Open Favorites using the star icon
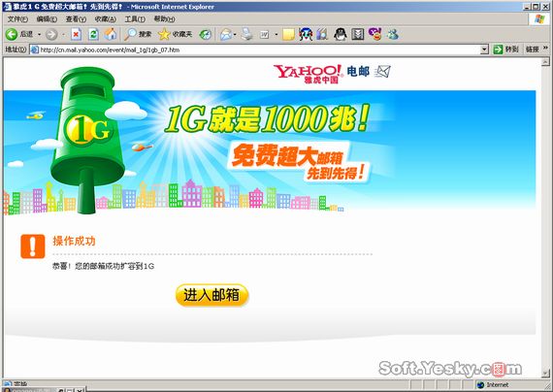The width and height of the screenshot is (553, 392). point(175,34)
